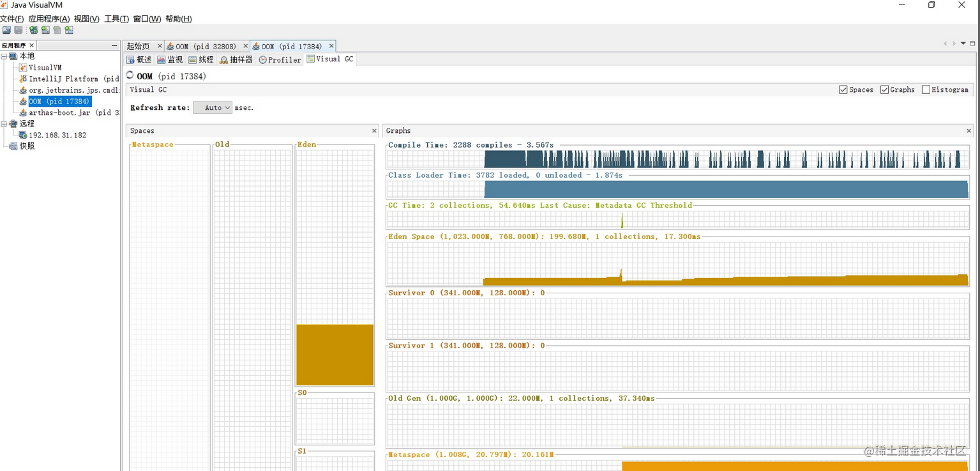The width and height of the screenshot is (980, 471).
Task: Open the 应用程序(A) menu
Action: 49,19
